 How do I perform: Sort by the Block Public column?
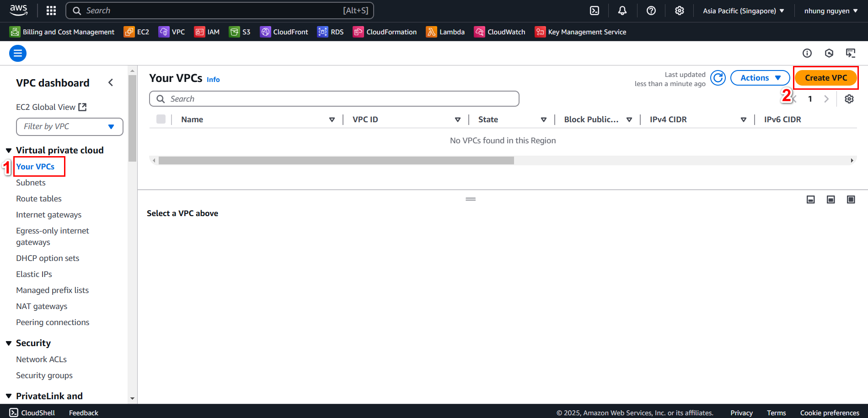629,119
